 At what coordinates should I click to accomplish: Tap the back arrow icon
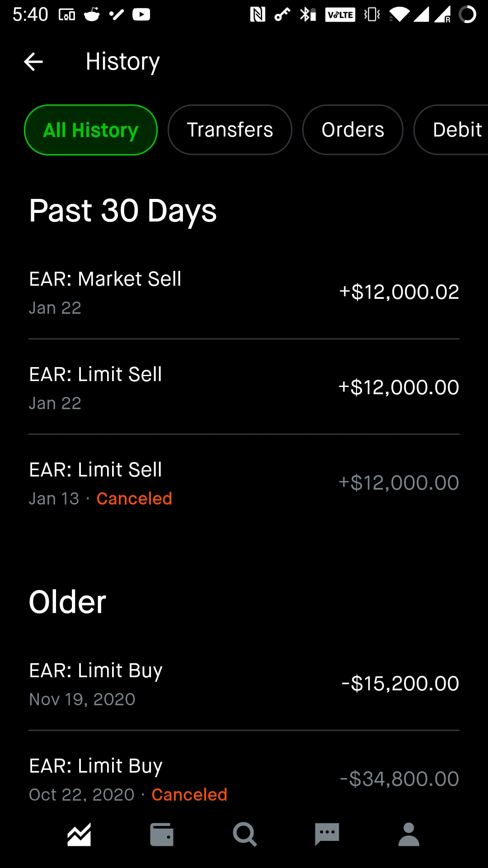tap(33, 62)
